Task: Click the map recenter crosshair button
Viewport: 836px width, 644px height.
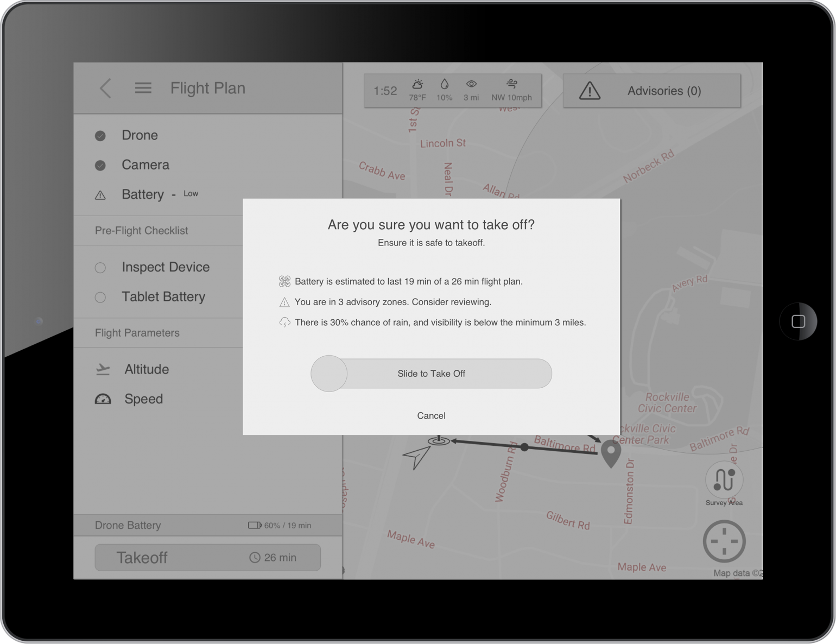Action: click(724, 541)
